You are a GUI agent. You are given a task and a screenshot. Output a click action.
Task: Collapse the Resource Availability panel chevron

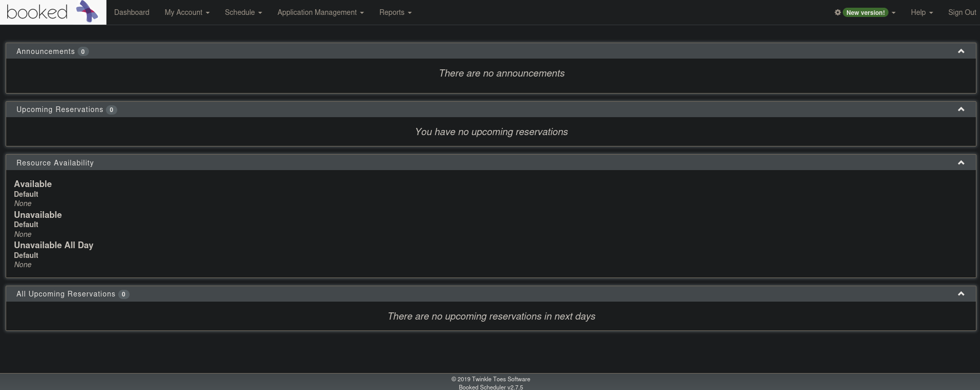point(960,163)
